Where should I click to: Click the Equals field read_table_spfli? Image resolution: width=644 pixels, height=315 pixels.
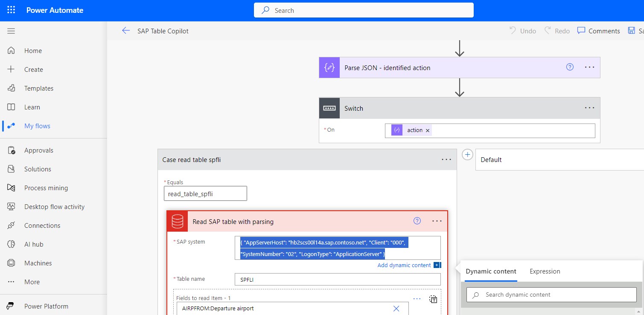coord(205,193)
